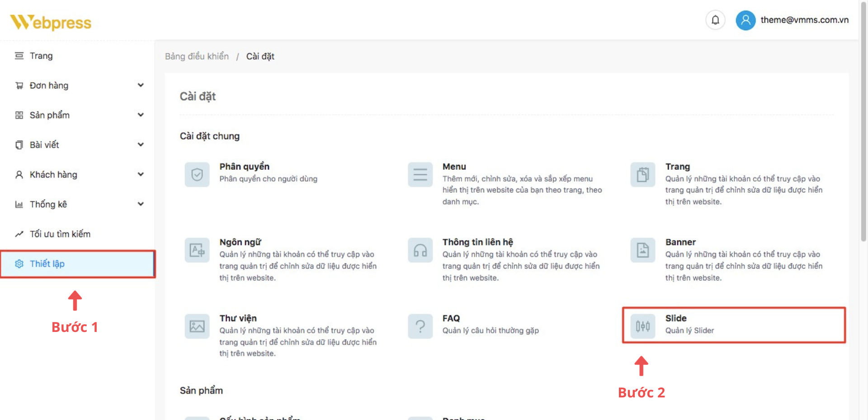
Task: Select Tối ưu tìm kiếm menu item
Action: point(60,234)
